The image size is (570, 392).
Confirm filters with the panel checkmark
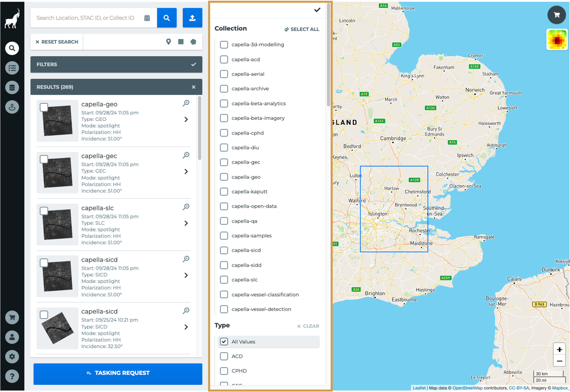317,10
